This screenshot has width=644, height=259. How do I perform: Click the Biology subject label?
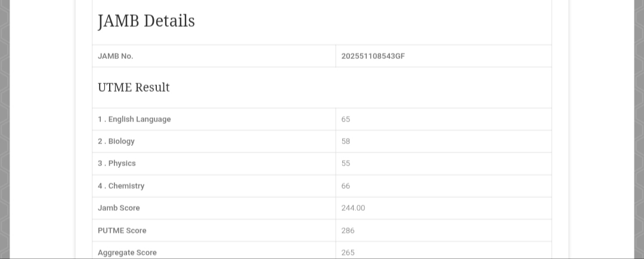click(116, 141)
